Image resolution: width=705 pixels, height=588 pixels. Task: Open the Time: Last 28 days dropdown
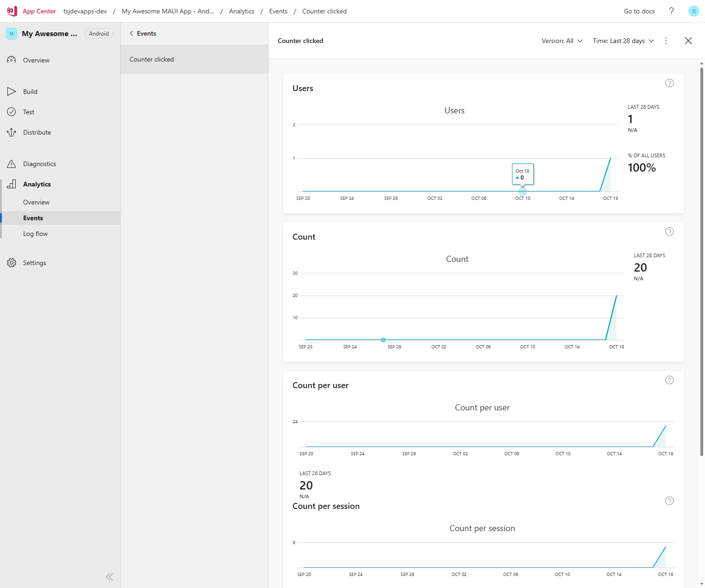coord(623,41)
